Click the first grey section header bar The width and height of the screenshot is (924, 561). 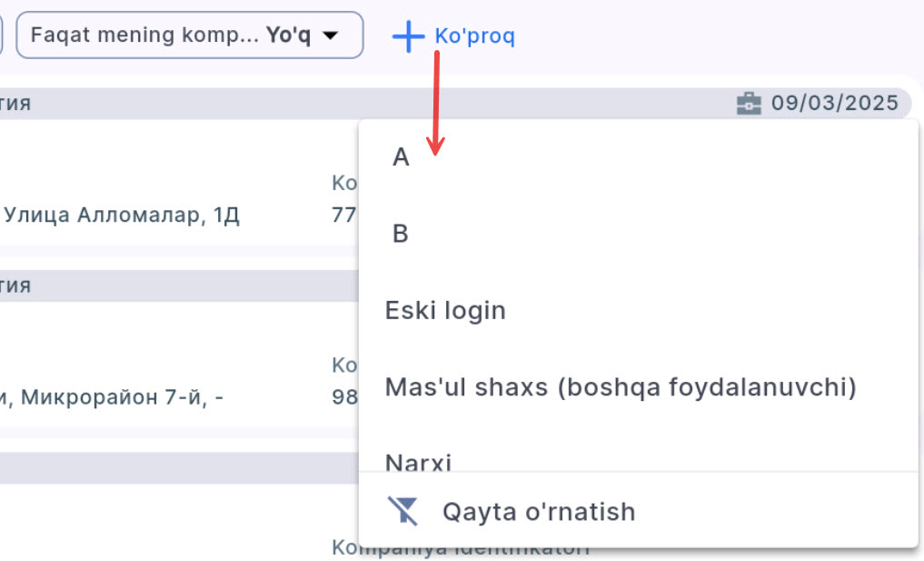tap(182, 104)
